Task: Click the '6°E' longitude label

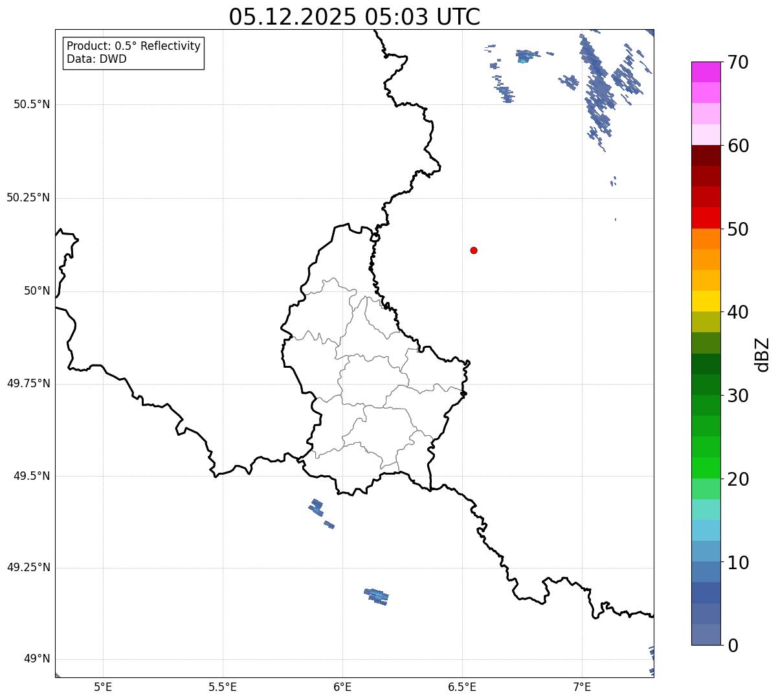Action: [342, 686]
